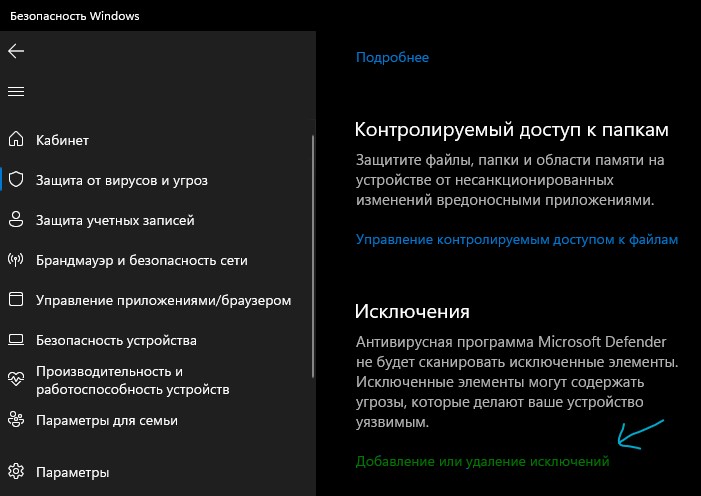Click the laptop icon for device security
This screenshot has height=496, width=701.
(x=16, y=340)
